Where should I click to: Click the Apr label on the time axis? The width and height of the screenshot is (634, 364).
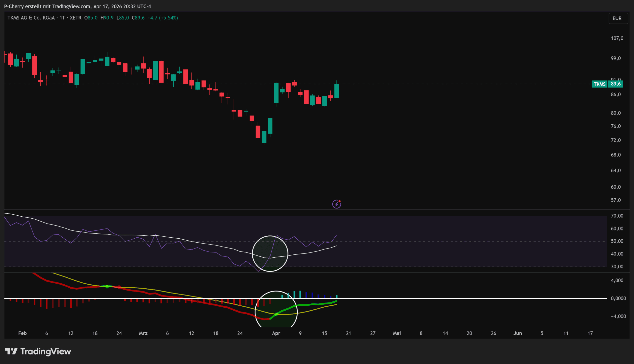[x=276, y=333]
